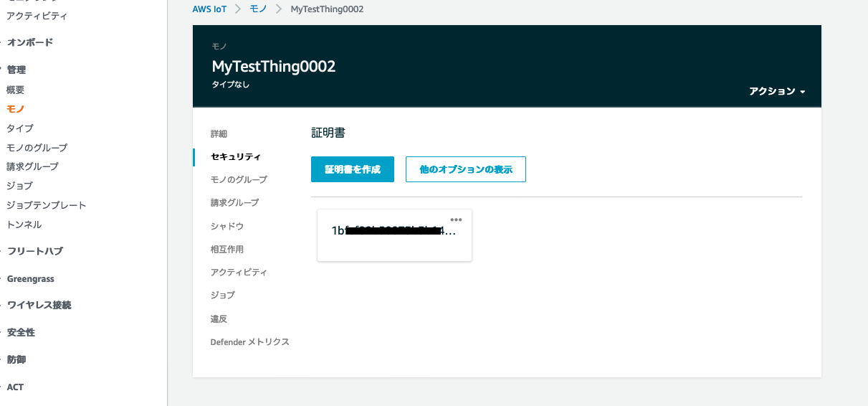Image resolution: width=868 pixels, height=406 pixels.
Task: Open アクティビティ in left sidebar
Action: coord(37,16)
